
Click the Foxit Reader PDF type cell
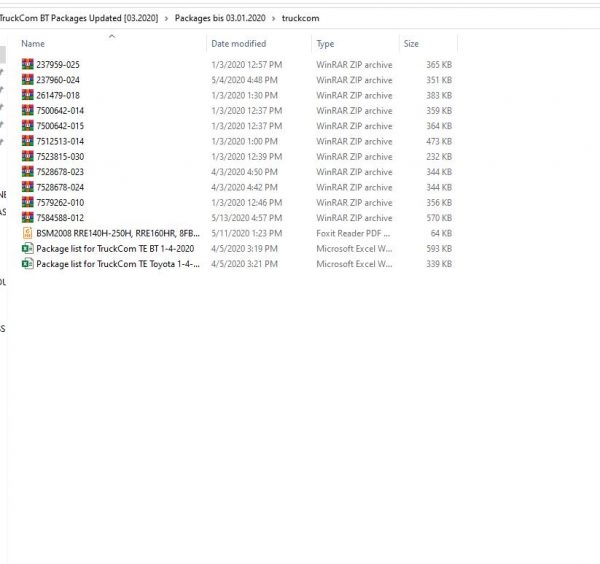point(353,233)
